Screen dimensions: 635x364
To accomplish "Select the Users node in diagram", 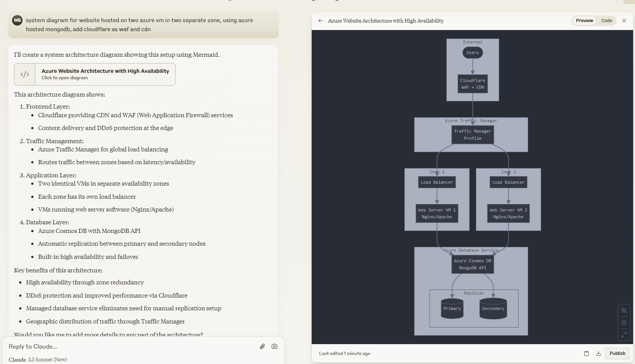I will (x=473, y=53).
